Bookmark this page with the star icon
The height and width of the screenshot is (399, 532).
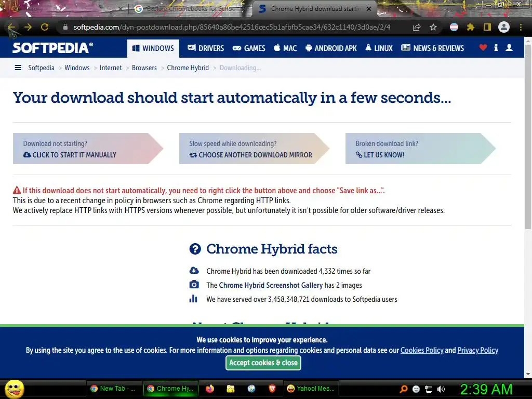pyautogui.click(x=433, y=27)
